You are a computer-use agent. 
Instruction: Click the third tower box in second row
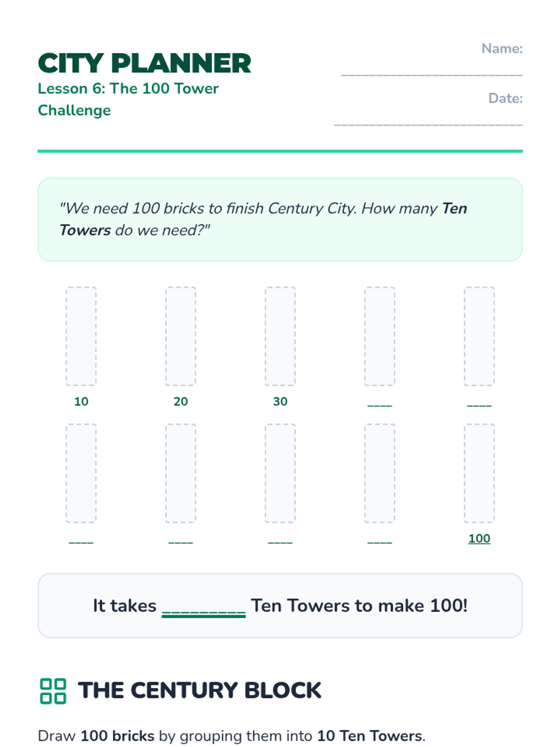point(280,473)
